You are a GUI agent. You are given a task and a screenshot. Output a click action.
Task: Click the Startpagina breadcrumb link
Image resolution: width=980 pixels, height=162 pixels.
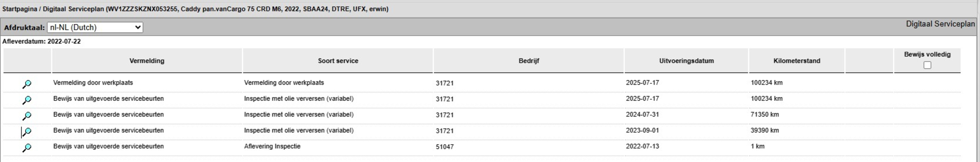(x=19, y=9)
